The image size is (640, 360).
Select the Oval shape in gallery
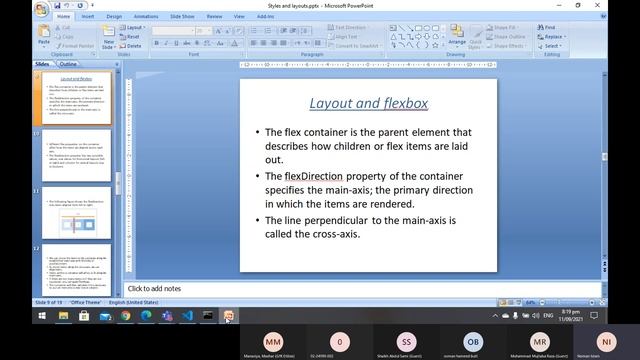point(427,28)
